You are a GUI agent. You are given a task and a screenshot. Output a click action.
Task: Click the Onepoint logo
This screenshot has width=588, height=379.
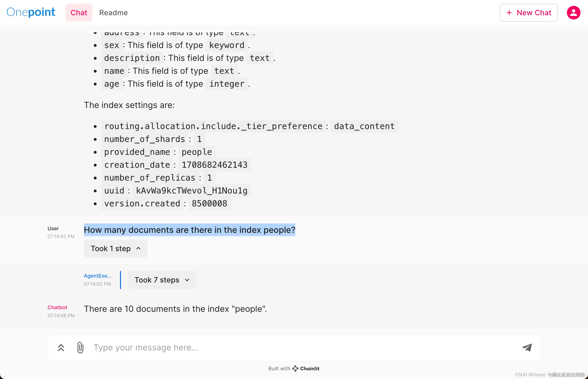pos(31,12)
